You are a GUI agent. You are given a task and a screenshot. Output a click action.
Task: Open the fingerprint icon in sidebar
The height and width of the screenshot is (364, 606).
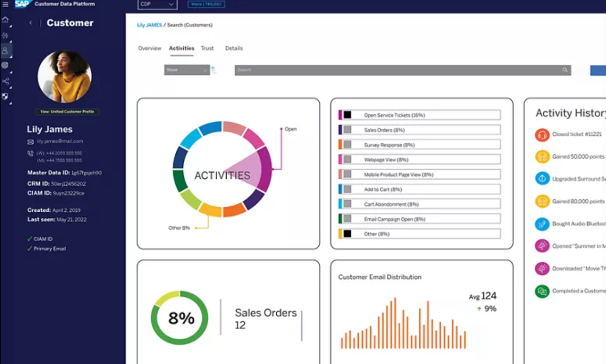(5, 65)
